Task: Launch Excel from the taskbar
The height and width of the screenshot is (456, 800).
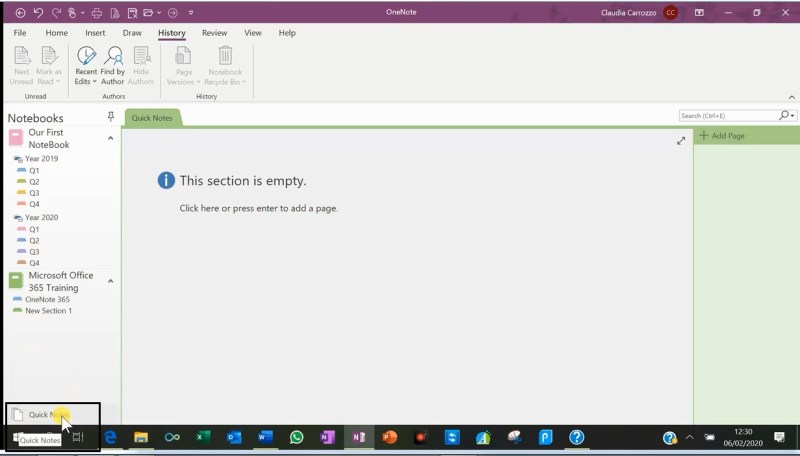Action: click(203, 438)
